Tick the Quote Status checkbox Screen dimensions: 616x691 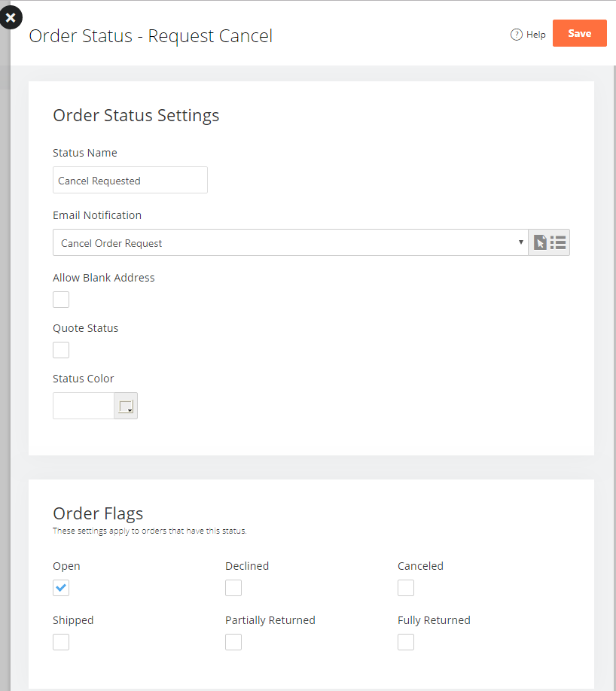pos(61,350)
